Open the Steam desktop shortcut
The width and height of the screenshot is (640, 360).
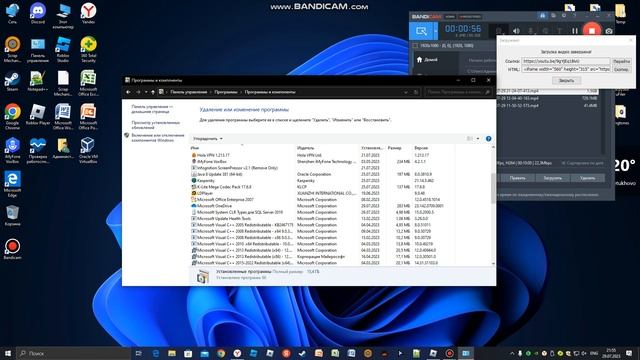[x=12, y=81]
